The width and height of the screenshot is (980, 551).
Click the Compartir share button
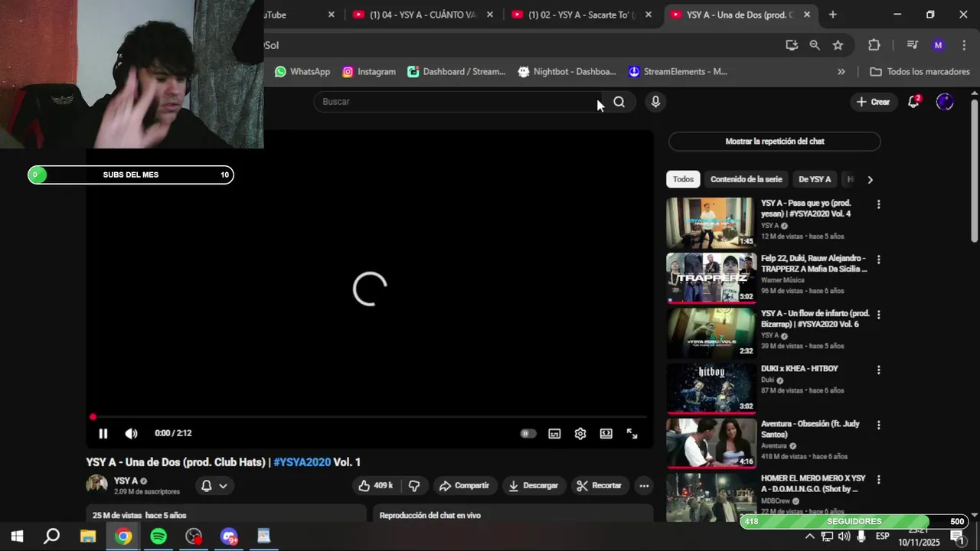click(464, 486)
